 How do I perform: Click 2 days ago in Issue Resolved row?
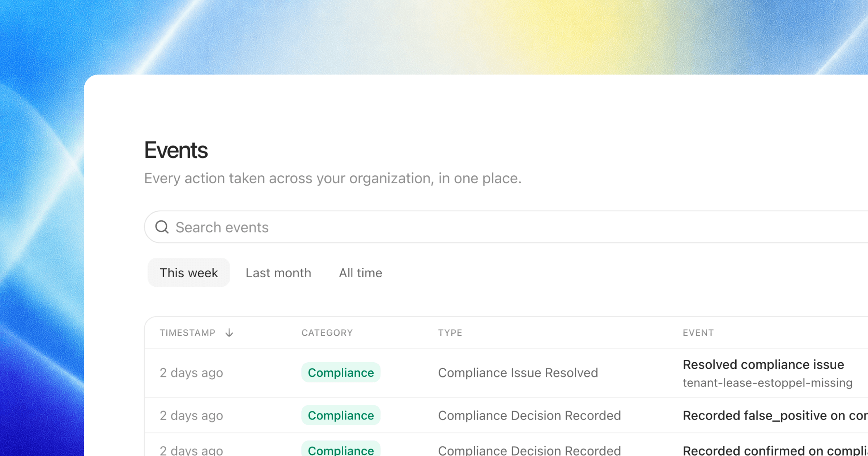click(191, 372)
